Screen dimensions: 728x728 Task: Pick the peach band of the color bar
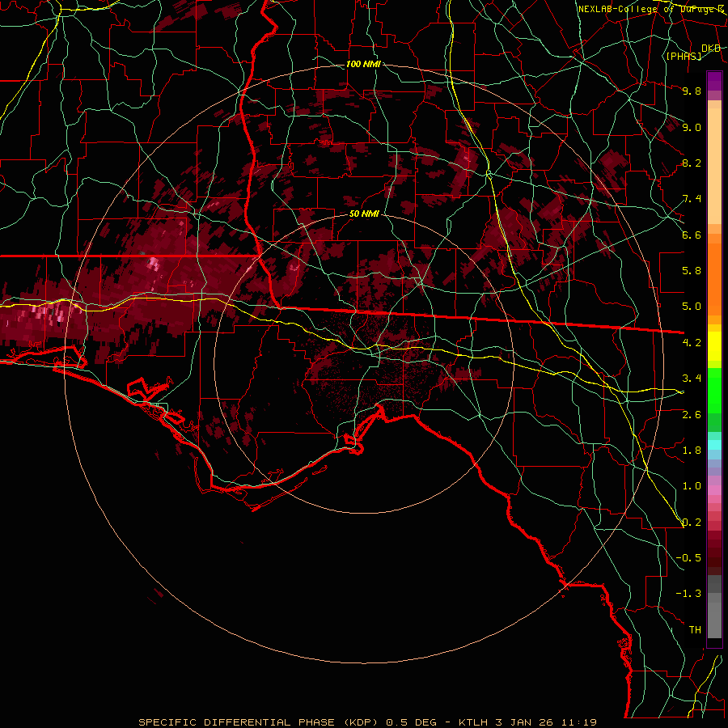pos(714,166)
